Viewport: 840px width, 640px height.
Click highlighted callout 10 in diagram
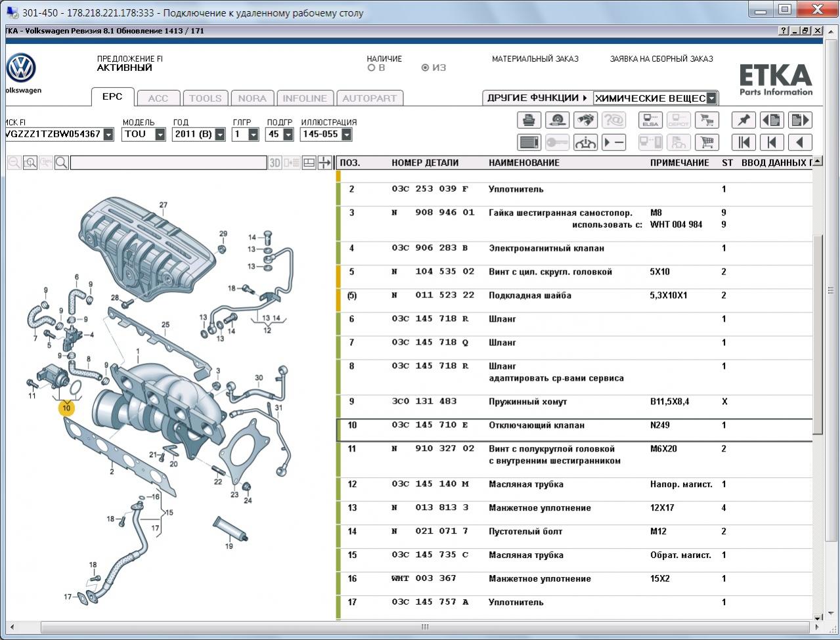[66, 408]
